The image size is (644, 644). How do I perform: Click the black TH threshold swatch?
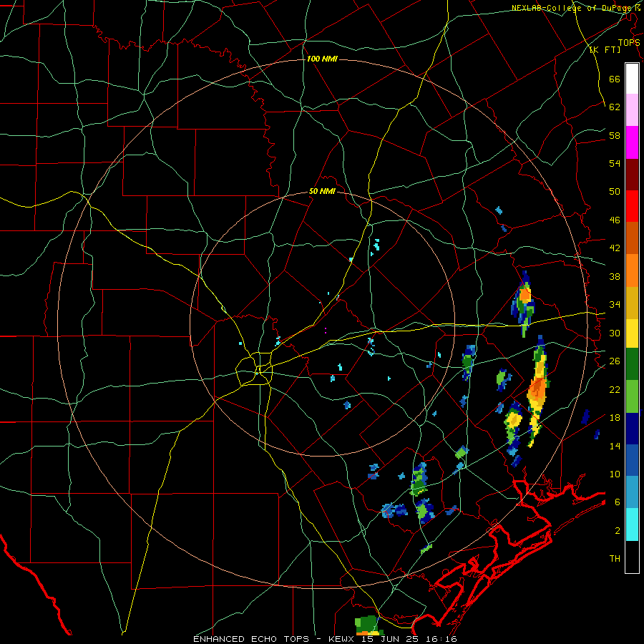pos(632,557)
